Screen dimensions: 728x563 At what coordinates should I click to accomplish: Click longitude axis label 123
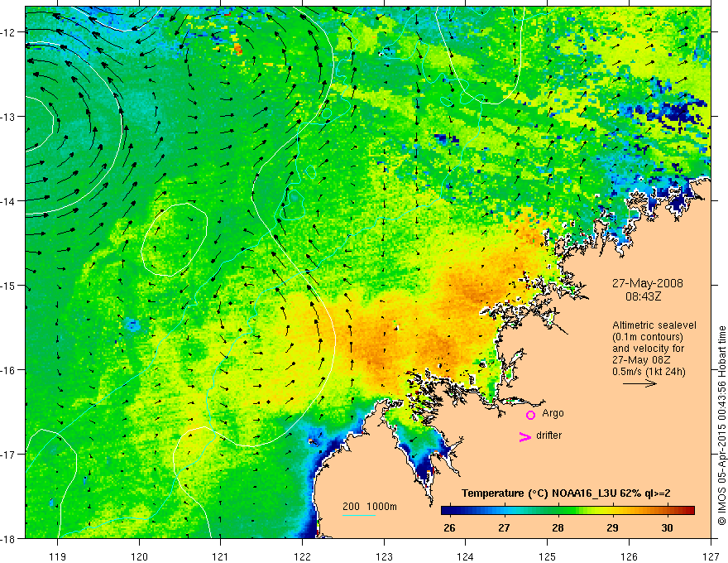tap(384, 556)
